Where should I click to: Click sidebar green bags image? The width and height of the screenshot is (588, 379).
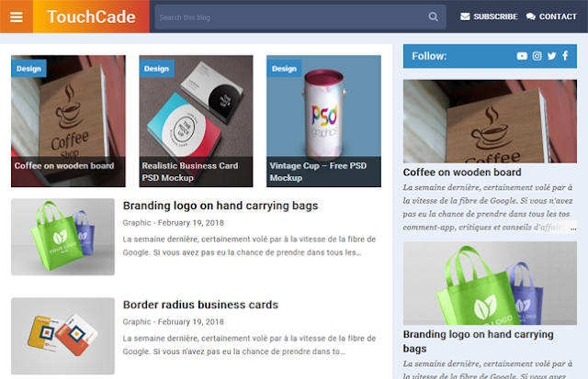point(490,284)
